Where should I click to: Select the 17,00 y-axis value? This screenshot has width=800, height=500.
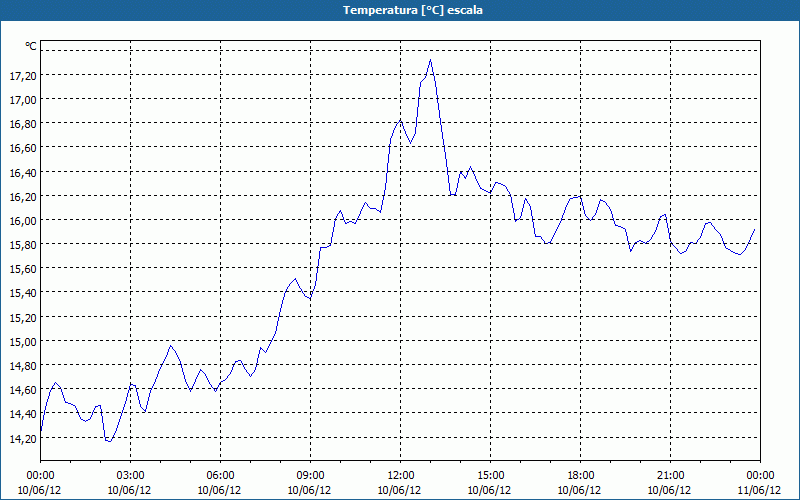pos(23,99)
